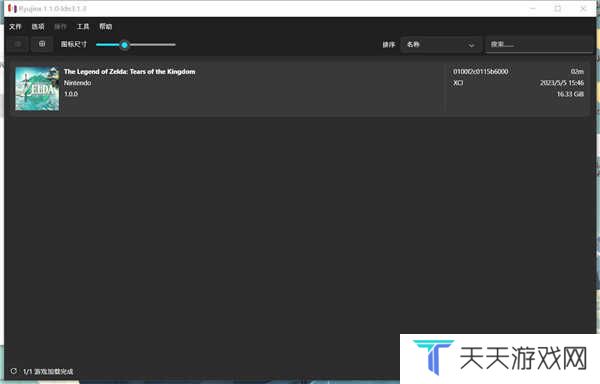Open the 名称 sort combo box
This screenshot has height=384, width=600.
point(441,45)
